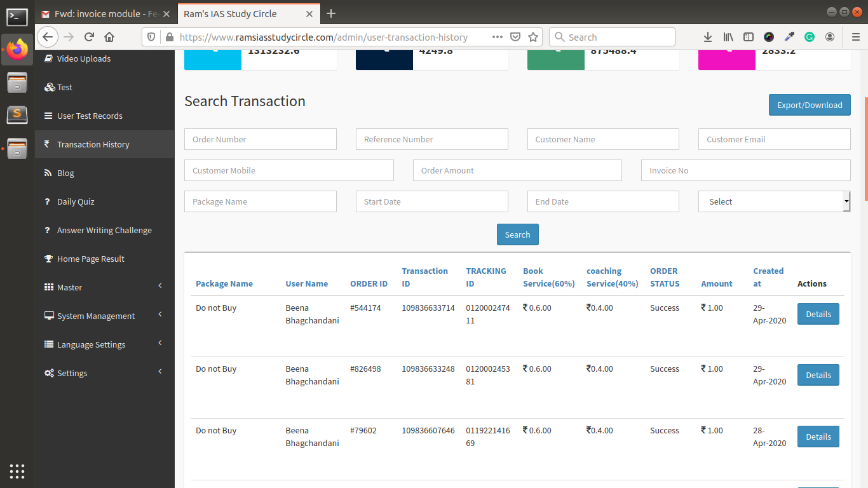This screenshot has width=868, height=488.
Task: Open Sublime Text from the dock
Action: coord(17,114)
